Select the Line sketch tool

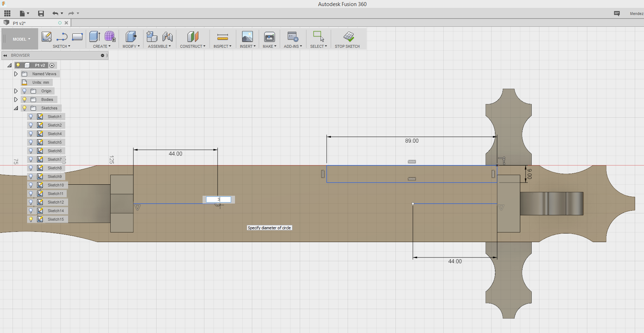tap(62, 36)
